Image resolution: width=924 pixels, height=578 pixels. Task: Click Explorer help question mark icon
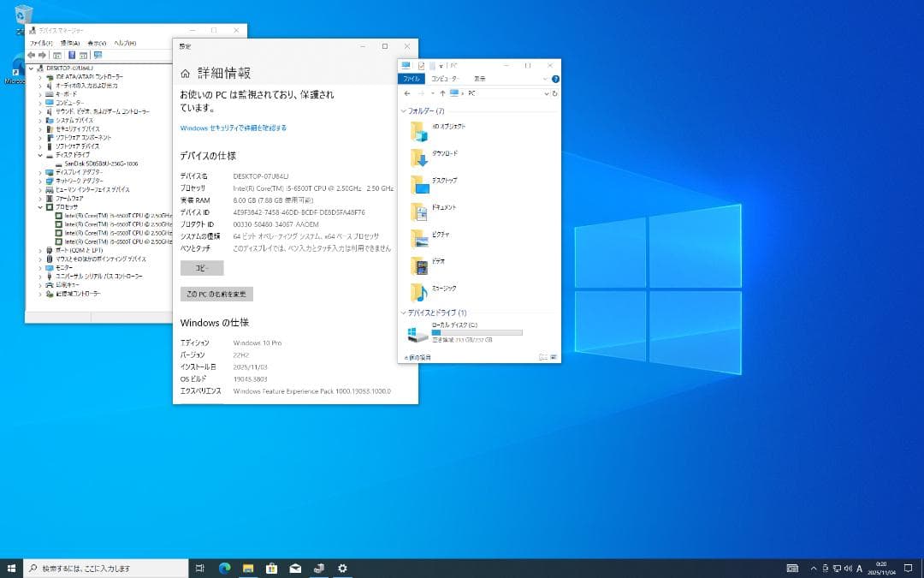point(555,79)
